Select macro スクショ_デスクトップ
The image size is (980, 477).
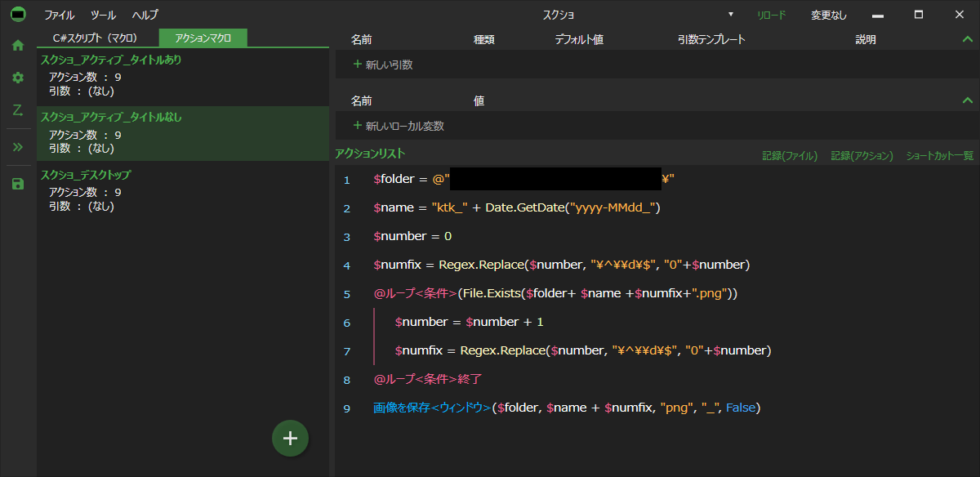click(x=86, y=175)
